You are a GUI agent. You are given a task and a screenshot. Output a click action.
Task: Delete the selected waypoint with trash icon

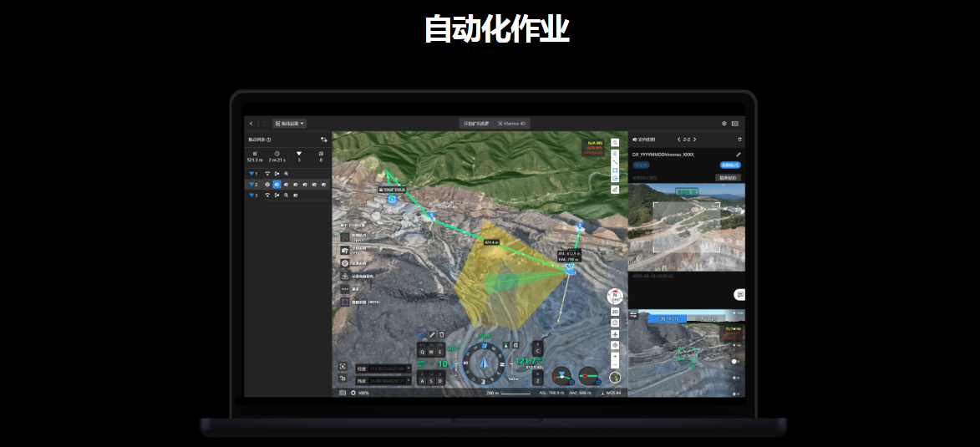coord(442,334)
